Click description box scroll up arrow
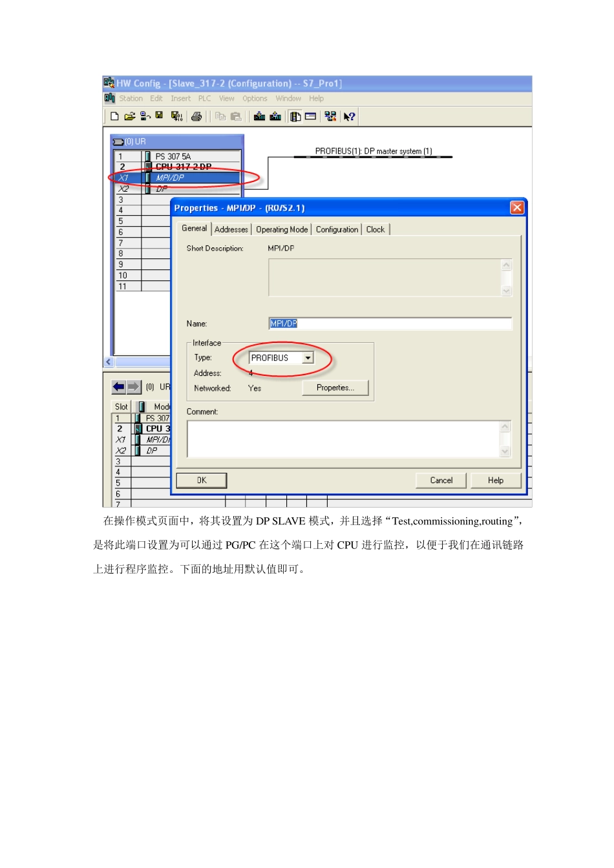This screenshot has height=868, width=614. coord(507,265)
